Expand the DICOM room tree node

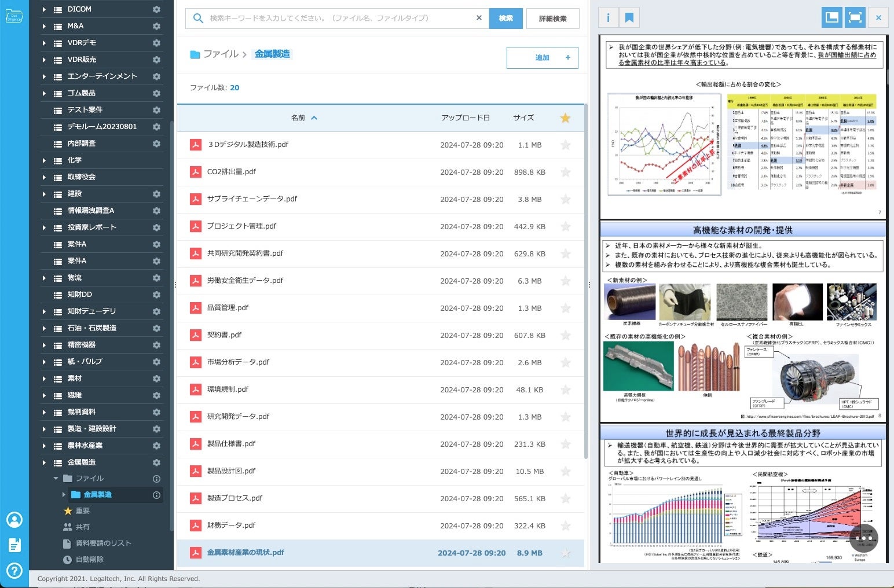pyautogui.click(x=44, y=9)
